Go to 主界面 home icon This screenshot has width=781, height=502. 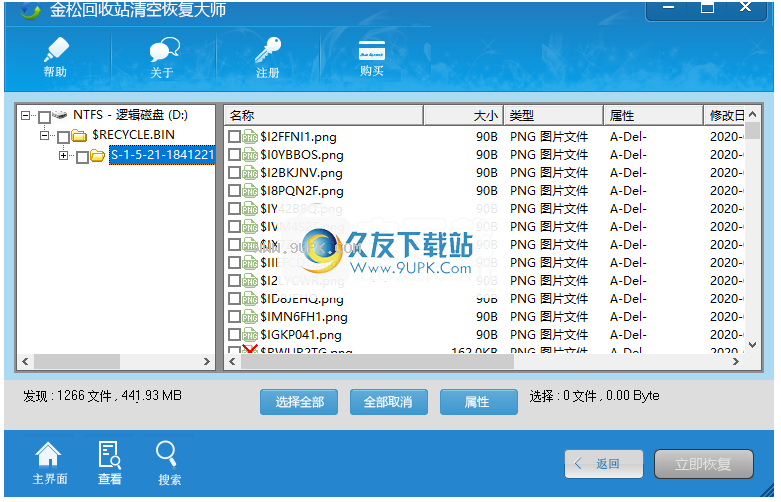point(49,463)
